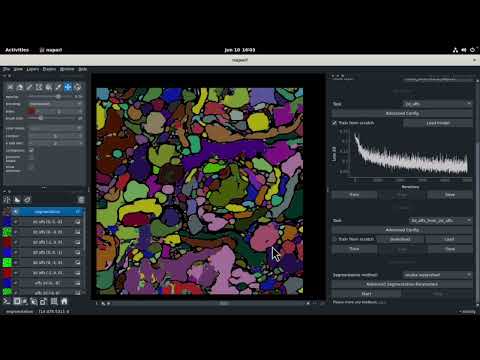Screen dimensions: 480x360
Task: Open the Layers menu
Action: pos(33,69)
